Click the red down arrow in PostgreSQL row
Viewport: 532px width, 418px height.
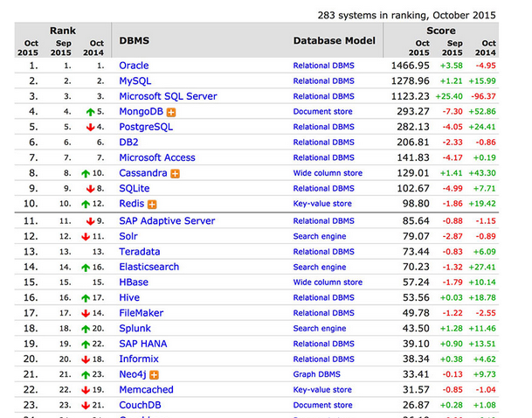(90, 128)
